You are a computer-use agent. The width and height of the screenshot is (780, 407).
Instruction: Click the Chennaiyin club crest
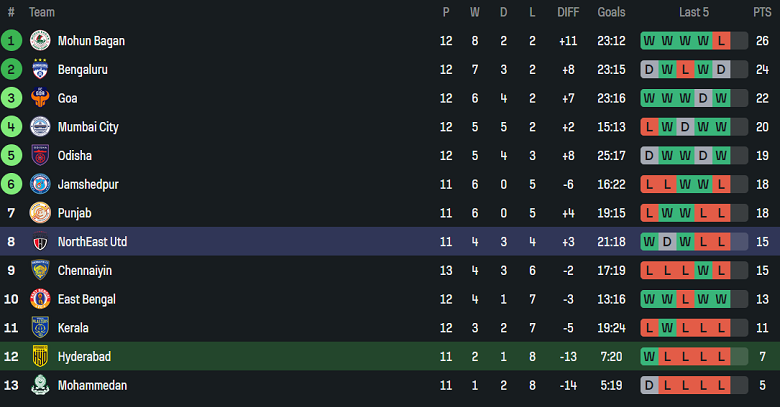pyautogui.click(x=40, y=270)
